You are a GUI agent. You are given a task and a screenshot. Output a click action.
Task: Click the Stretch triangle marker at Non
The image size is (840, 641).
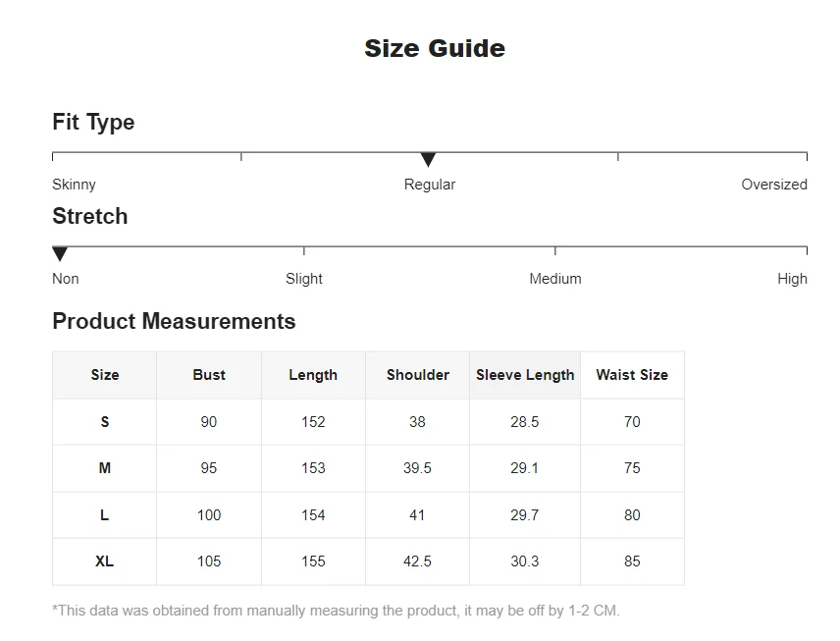pyautogui.click(x=60, y=254)
